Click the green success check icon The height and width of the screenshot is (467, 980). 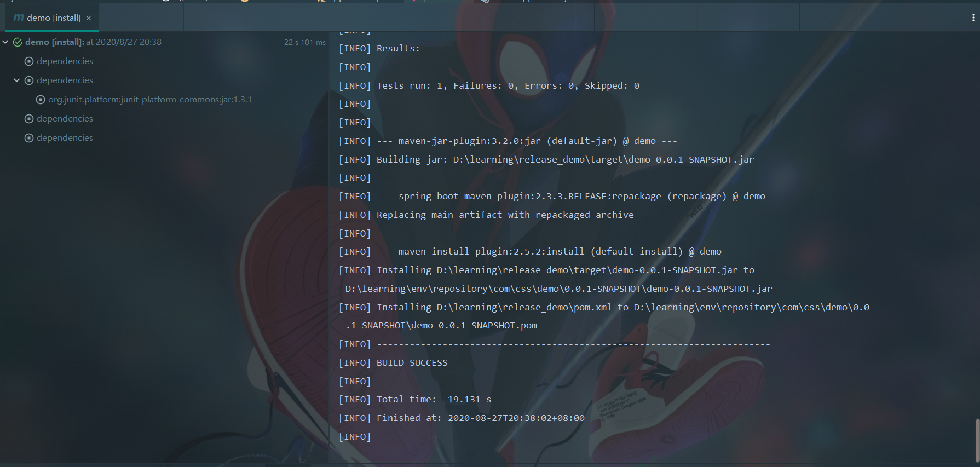coord(18,42)
